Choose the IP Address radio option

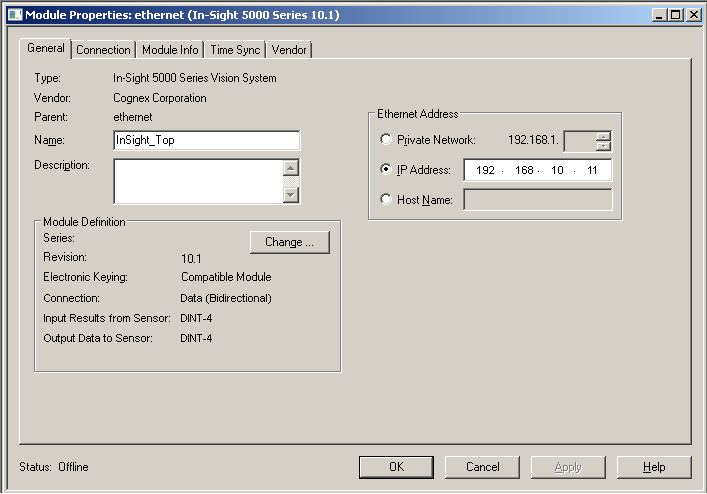(x=386, y=170)
